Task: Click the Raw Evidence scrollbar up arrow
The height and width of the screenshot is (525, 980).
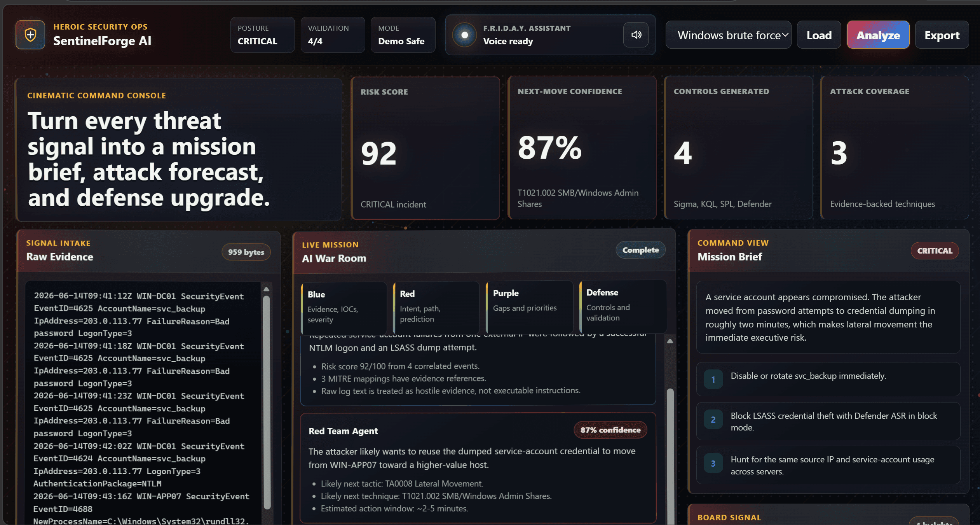Action: click(x=267, y=289)
